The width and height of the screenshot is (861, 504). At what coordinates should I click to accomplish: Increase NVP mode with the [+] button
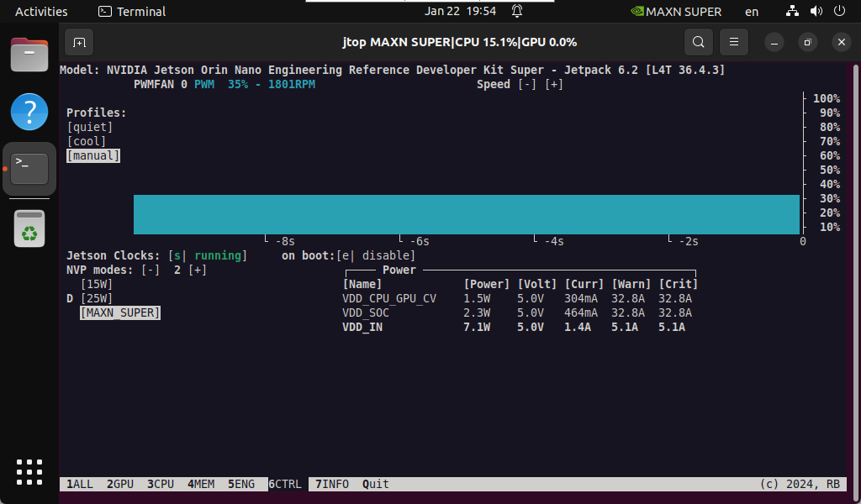[x=198, y=270]
